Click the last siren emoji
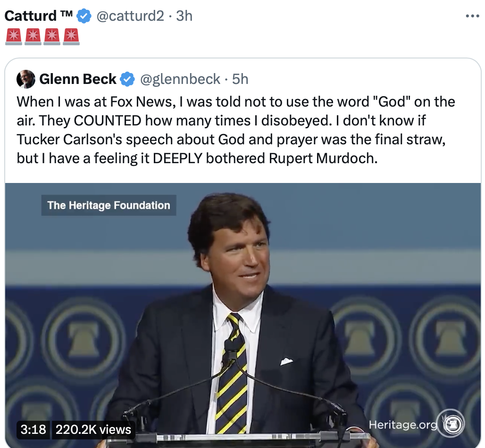Viewport: 485px width, 448px height. pos(71,36)
